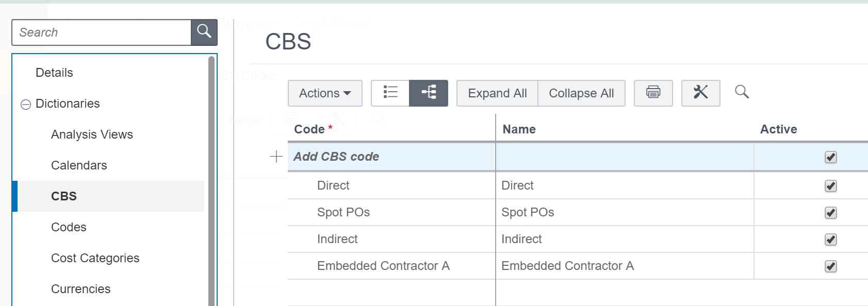Click the plus icon to add row
This screenshot has width=868, height=306.
point(276,157)
